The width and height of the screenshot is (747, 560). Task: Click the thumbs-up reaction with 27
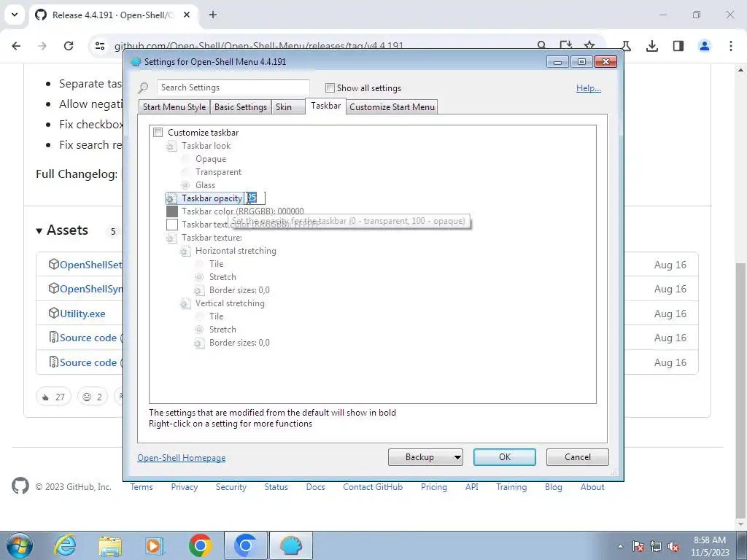tap(53, 397)
